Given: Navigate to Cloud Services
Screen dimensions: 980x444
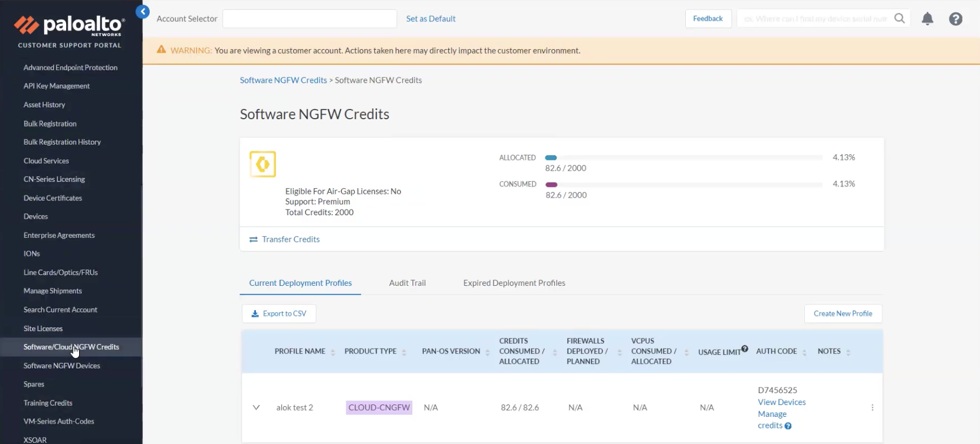Looking at the screenshot, I should click(46, 161).
